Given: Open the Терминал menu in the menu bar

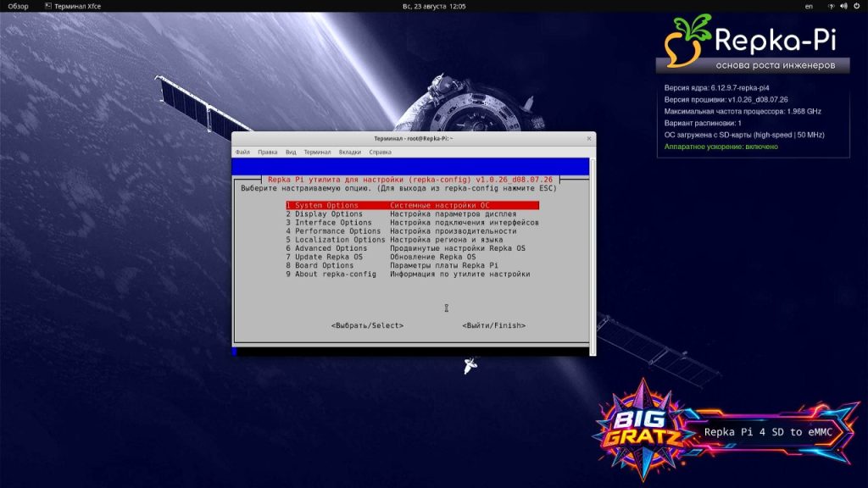Looking at the screenshot, I should (317, 152).
